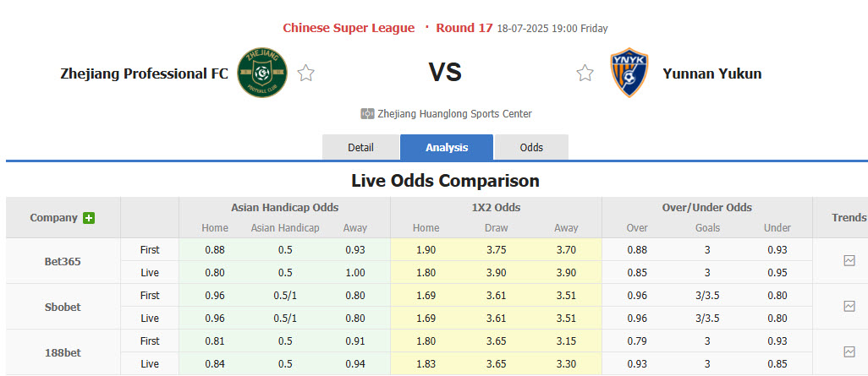This screenshot has width=868, height=376.
Task: Switch to the Detail tab
Action: tap(360, 148)
